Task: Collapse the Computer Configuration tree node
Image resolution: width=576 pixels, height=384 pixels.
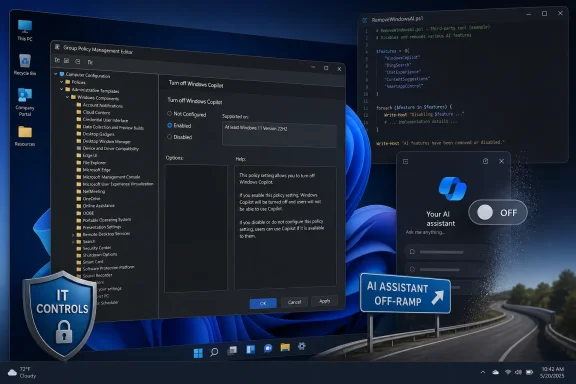Action: click(55, 74)
